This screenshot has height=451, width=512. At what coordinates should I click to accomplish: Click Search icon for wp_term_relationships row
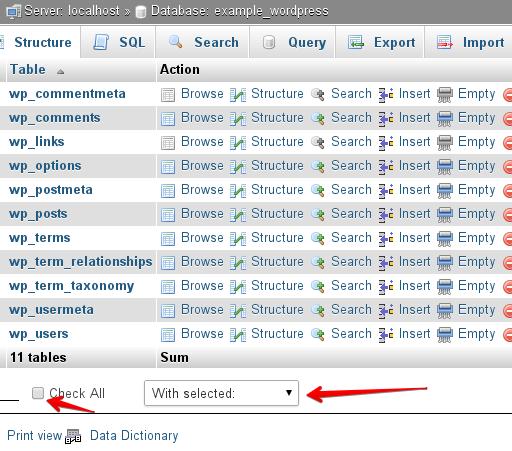coord(318,262)
